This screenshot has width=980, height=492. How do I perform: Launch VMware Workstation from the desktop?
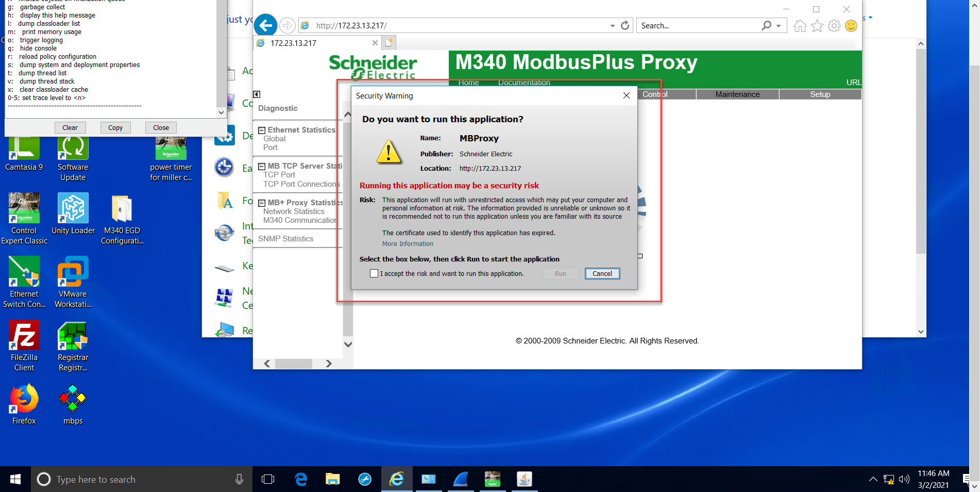tap(73, 282)
